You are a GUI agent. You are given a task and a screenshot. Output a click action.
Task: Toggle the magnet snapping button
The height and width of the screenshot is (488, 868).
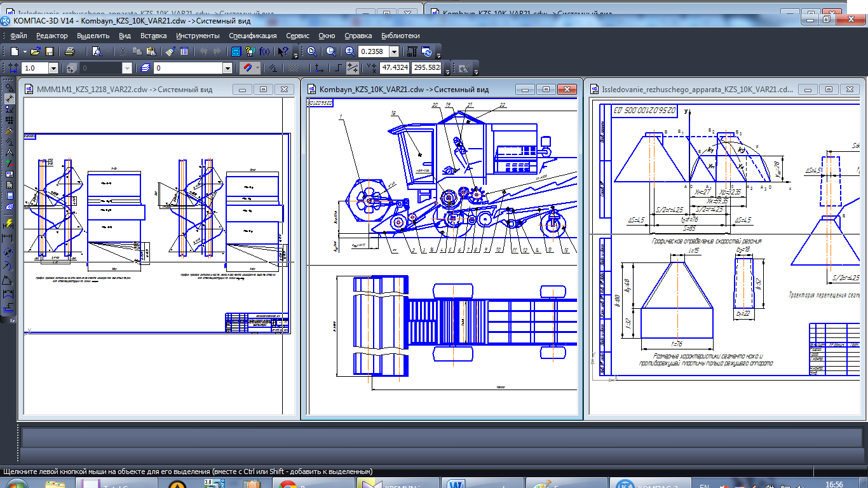(248, 68)
